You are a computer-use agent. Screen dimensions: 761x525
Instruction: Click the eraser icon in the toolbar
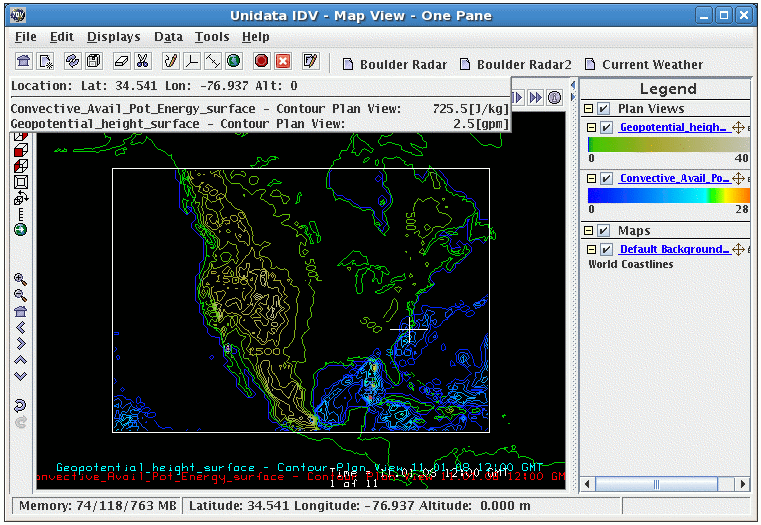click(120, 62)
